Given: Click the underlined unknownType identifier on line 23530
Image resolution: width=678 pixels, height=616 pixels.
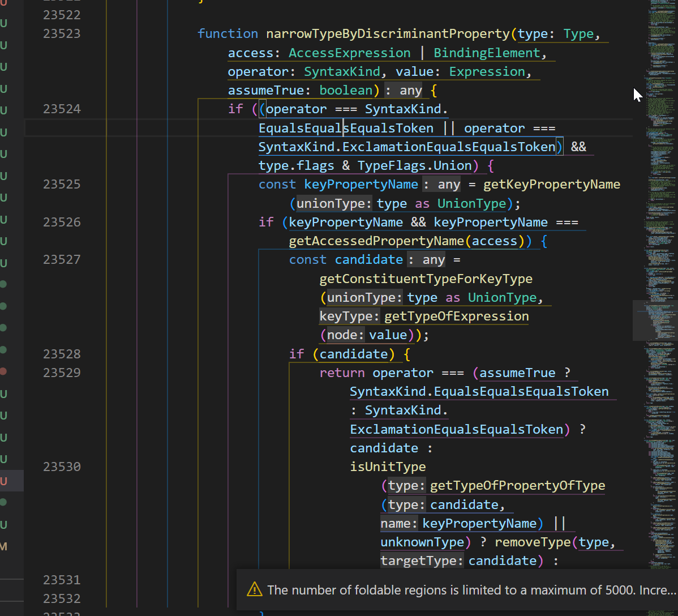Looking at the screenshot, I should 422,542.
